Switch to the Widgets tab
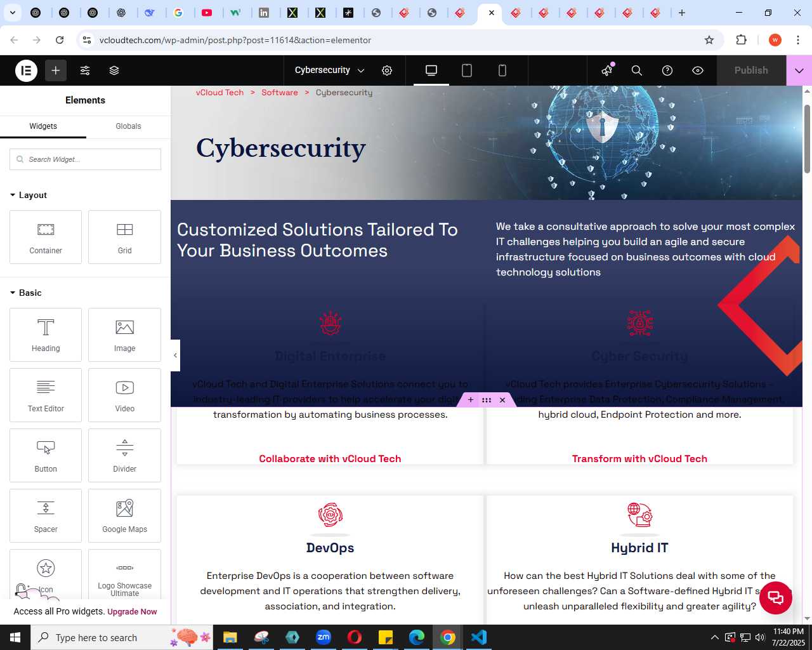 coord(43,126)
